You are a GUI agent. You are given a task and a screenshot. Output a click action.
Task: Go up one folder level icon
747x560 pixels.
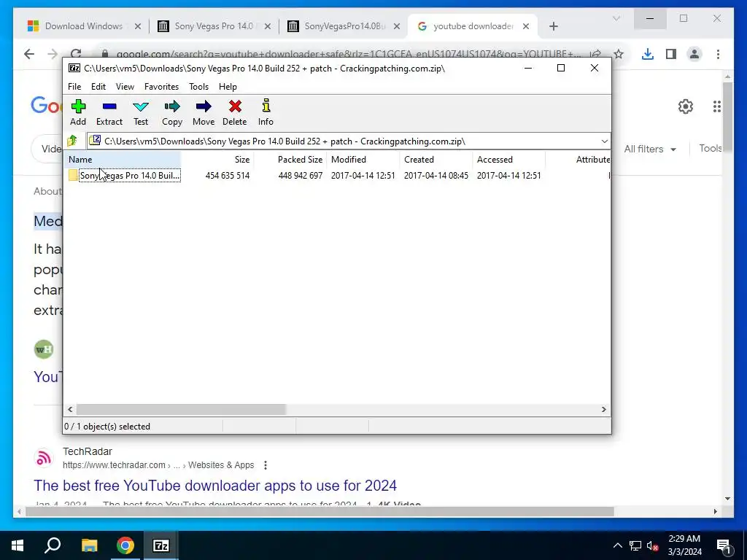[x=72, y=141]
